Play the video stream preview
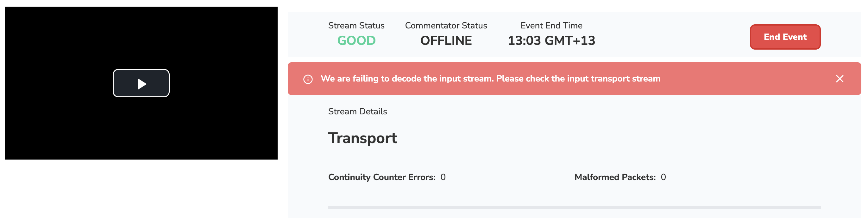The width and height of the screenshot is (868, 218). [x=141, y=83]
